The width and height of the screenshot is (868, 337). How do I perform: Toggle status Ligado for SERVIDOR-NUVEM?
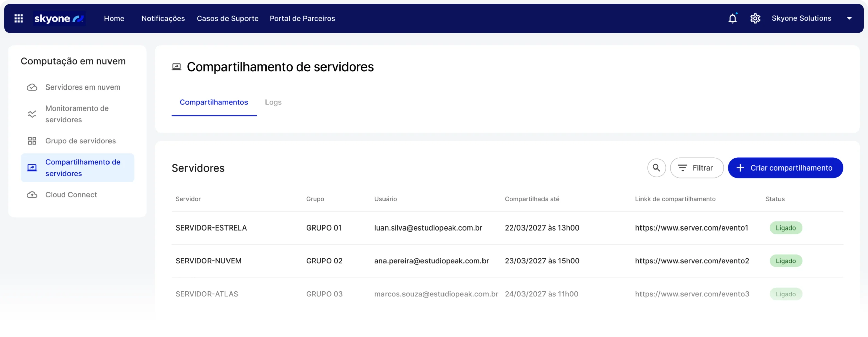pyautogui.click(x=786, y=261)
